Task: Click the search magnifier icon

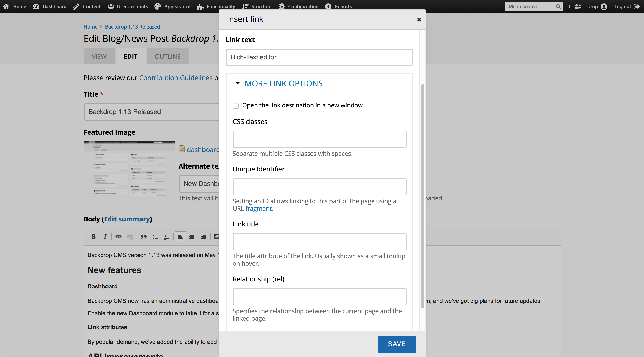Action: click(558, 6)
